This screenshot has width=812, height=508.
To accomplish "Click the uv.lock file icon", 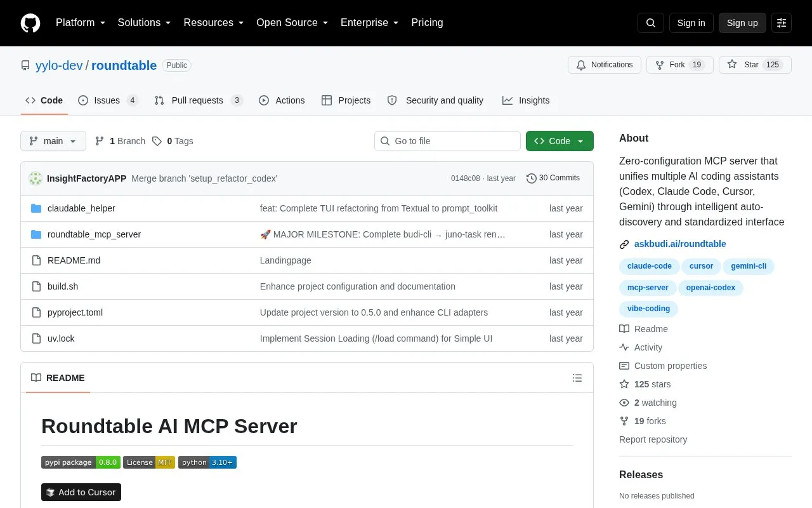I will click(36, 338).
